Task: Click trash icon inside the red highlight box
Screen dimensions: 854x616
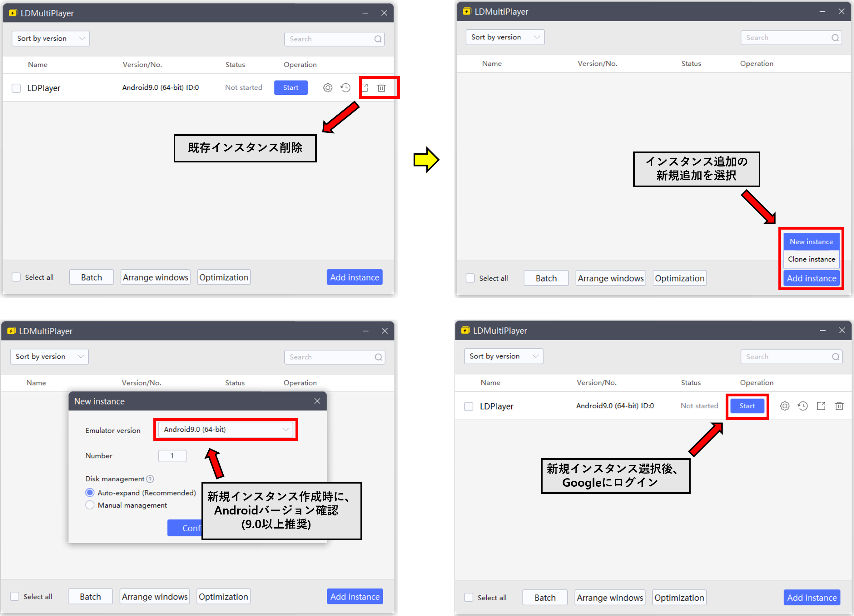Action: [x=381, y=88]
